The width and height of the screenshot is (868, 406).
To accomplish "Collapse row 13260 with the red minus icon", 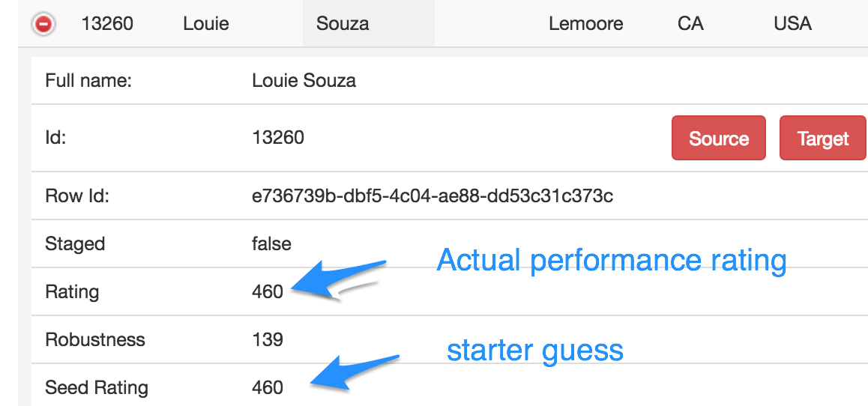I will [x=43, y=24].
